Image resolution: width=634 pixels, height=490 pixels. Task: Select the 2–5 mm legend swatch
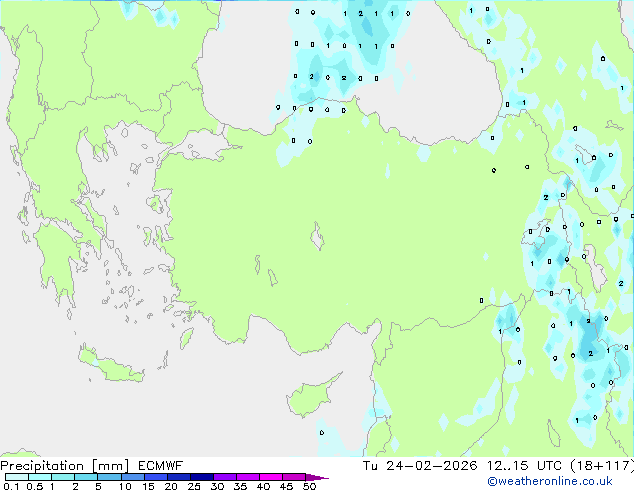[86, 477]
